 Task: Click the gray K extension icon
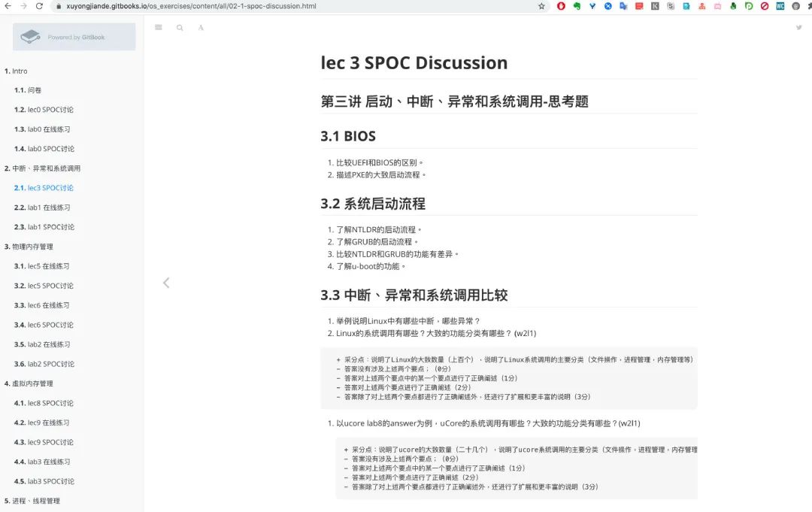(x=655, y=6)
